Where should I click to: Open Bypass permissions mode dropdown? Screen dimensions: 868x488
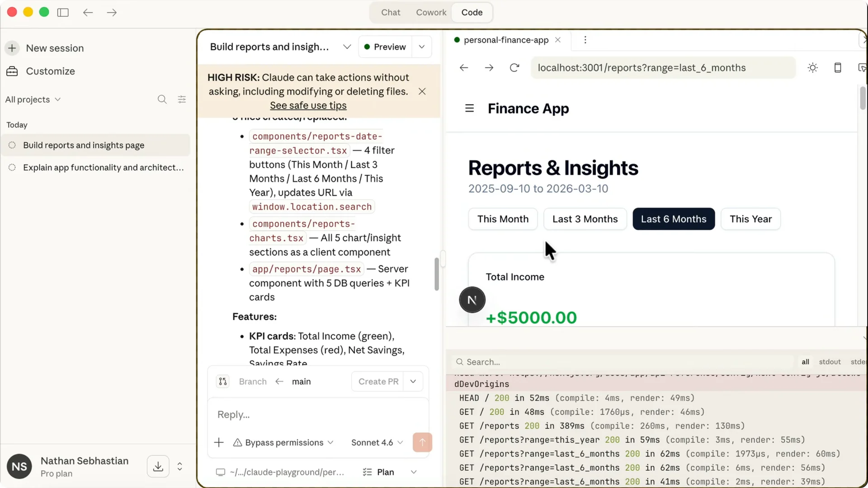coord(283,442)
